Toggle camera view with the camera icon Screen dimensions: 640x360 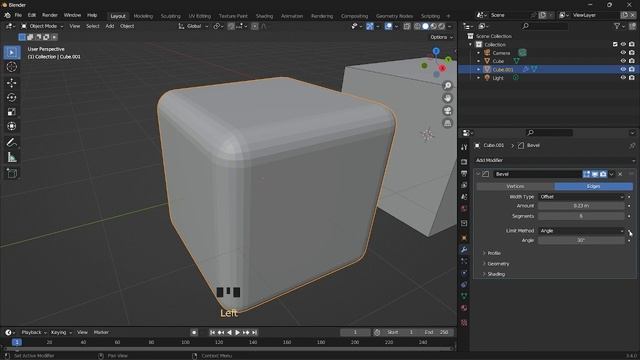[x=448, y=111]
